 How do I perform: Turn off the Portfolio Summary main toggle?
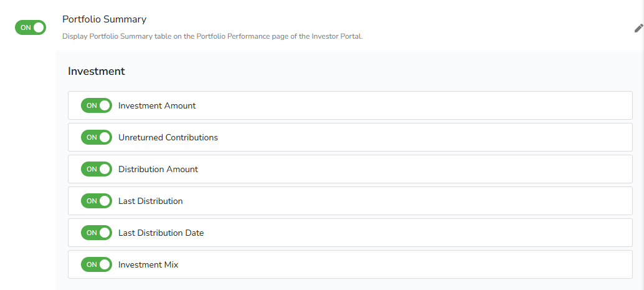[x=31, y=27]
